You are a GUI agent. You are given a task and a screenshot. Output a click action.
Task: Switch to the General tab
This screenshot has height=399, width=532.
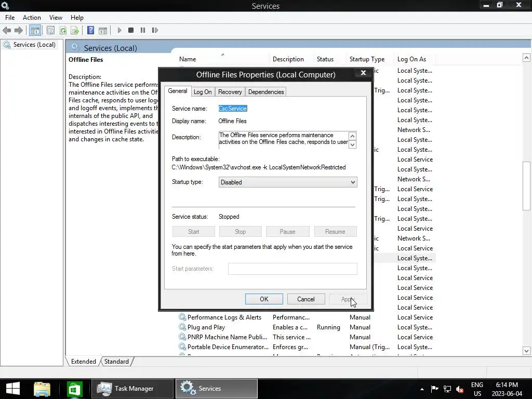click(178, 91)
